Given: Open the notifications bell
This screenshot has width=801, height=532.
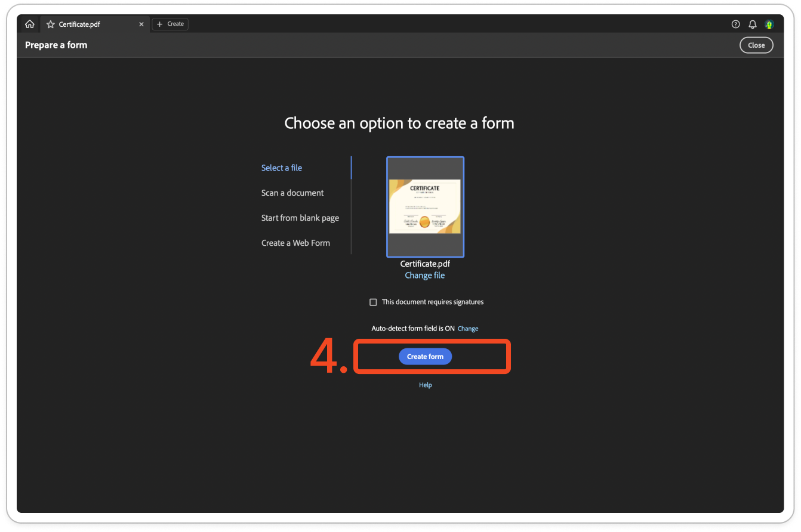Looking at the screenshot, I should click(x=753, y=24).
